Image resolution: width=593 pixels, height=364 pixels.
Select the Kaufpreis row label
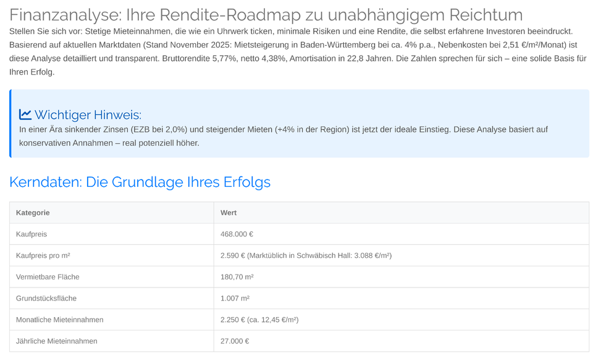click(32, 234)
